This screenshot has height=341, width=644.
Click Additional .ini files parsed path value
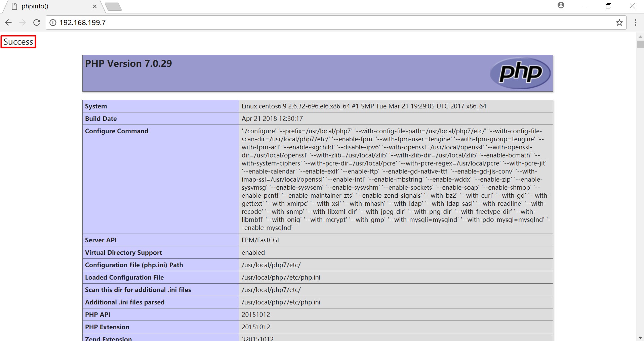[x=281, y=302]
